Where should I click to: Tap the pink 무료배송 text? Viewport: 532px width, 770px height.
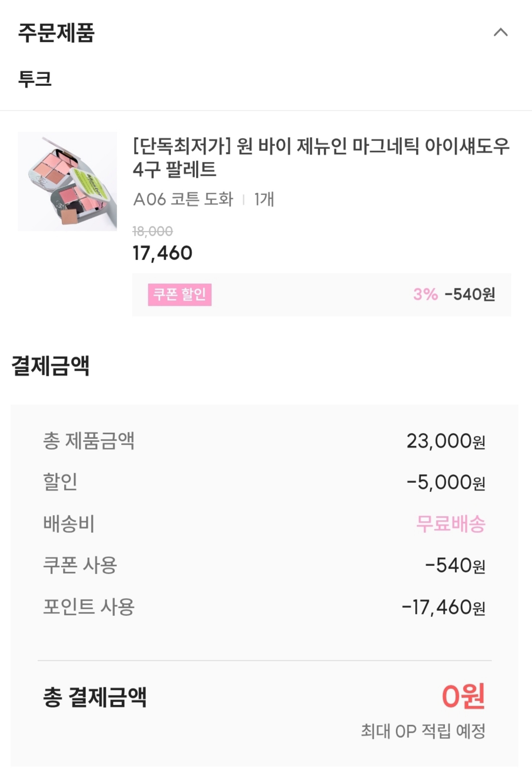click(451, 524)
